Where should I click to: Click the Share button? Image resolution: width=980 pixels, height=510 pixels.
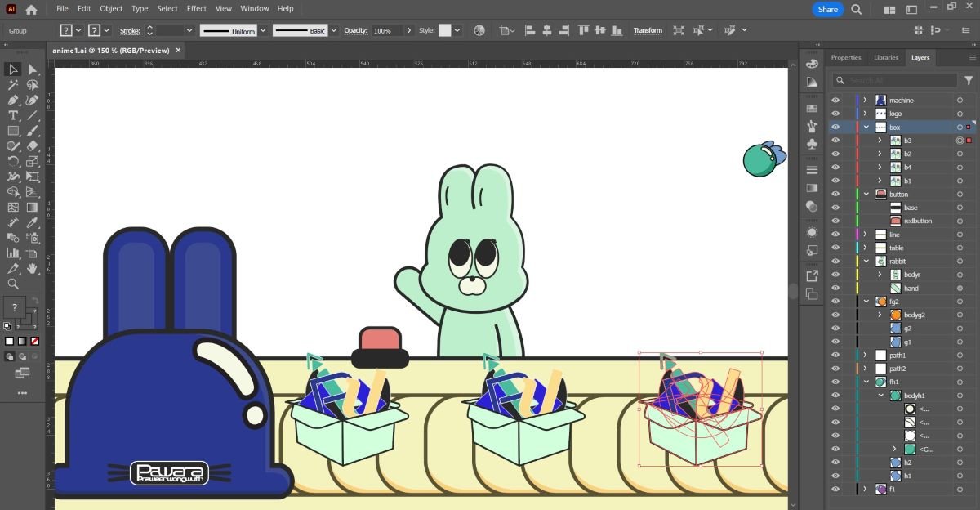click(827, 10)
